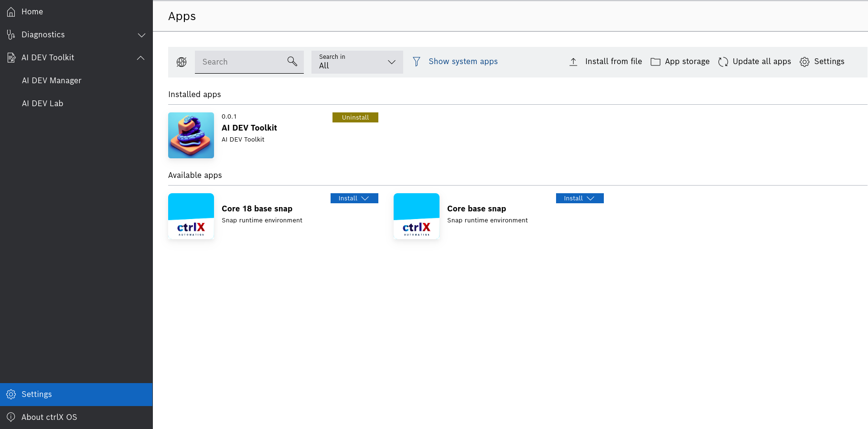Select AI DEV Toolkit menu item
868x429 pixels.
point(76,57)
